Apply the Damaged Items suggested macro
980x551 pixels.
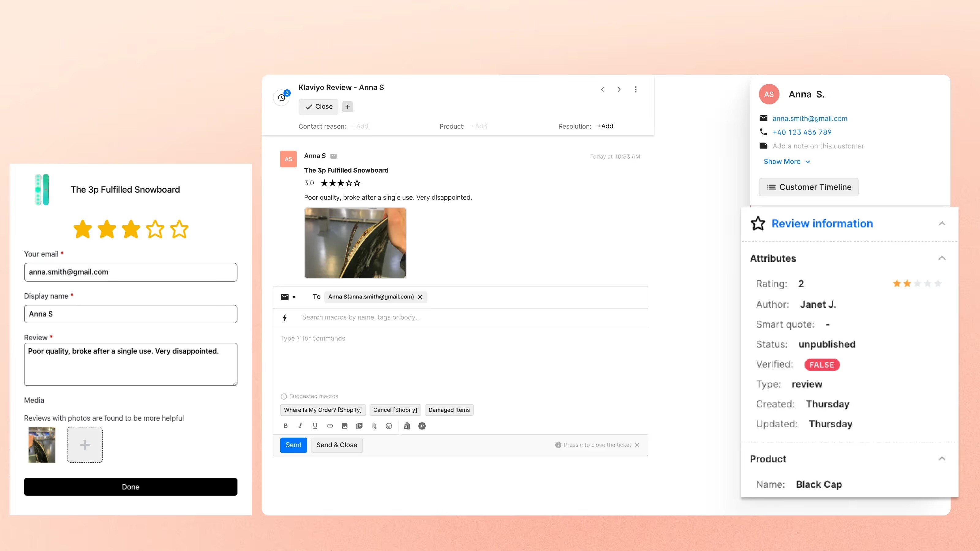click(x=449, y=410)
